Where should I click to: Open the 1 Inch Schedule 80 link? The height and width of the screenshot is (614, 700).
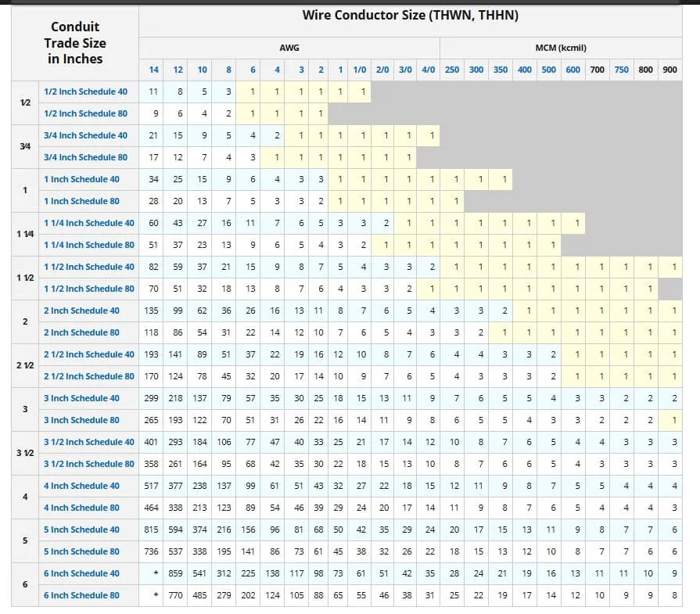pos(81,201)
